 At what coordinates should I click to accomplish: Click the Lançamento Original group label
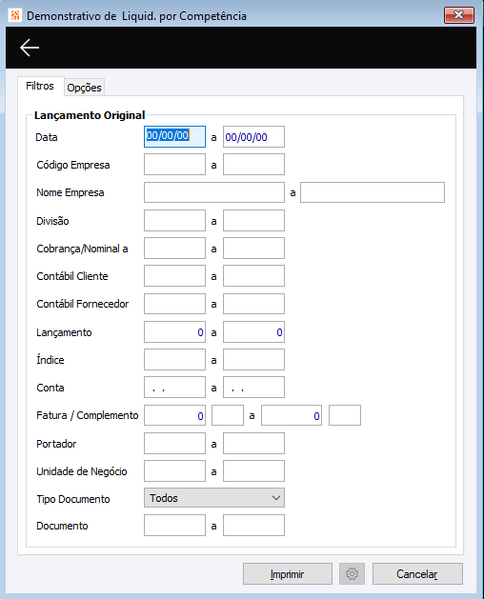point(90,115)
